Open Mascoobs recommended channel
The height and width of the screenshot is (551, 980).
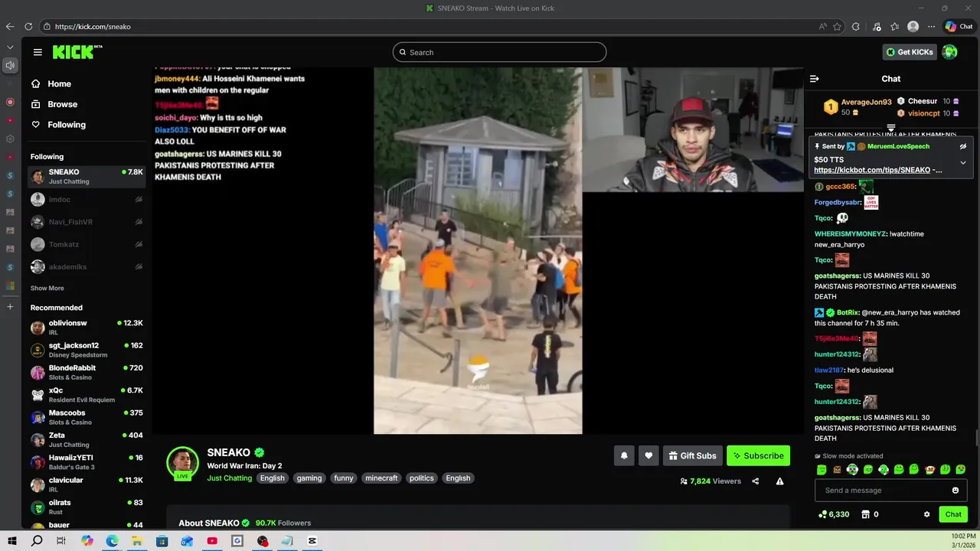coord(87,417)
